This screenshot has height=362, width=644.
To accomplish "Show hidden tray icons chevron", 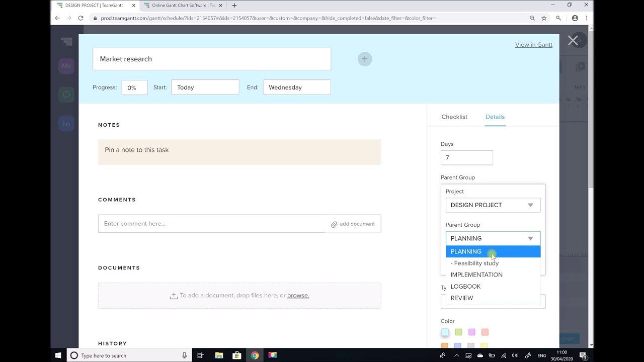I will pyautogui.click(x=457, y=355).
